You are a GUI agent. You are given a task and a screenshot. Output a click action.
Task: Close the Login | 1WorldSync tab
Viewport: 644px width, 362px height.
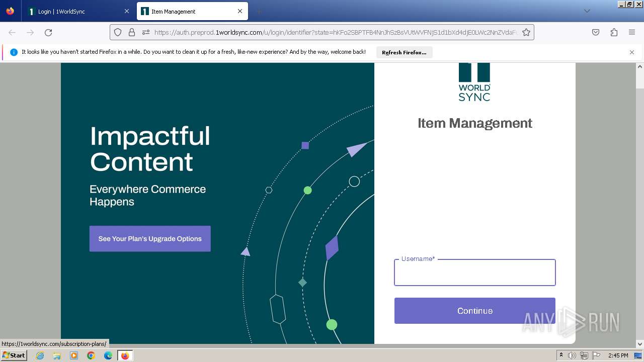tap(127, 11)
